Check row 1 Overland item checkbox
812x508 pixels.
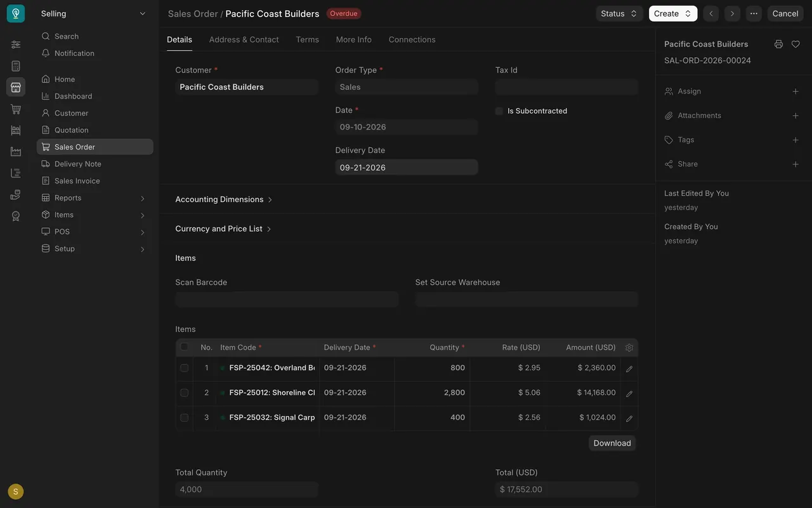185,368
